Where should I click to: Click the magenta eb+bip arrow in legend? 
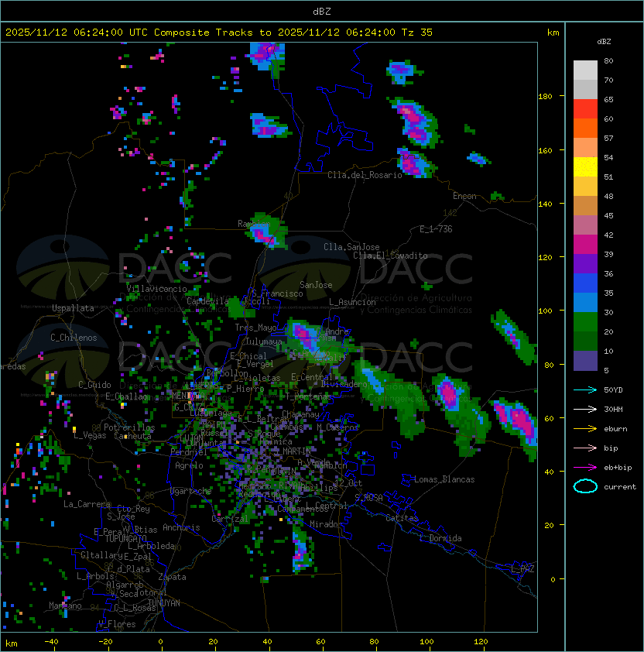pyautogui.click(x=585, y=468)
